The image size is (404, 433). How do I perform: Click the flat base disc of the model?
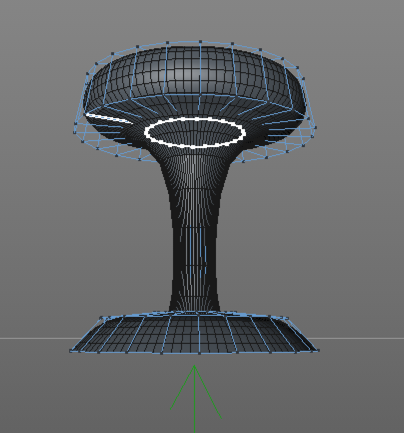click(x=194, y=333)
